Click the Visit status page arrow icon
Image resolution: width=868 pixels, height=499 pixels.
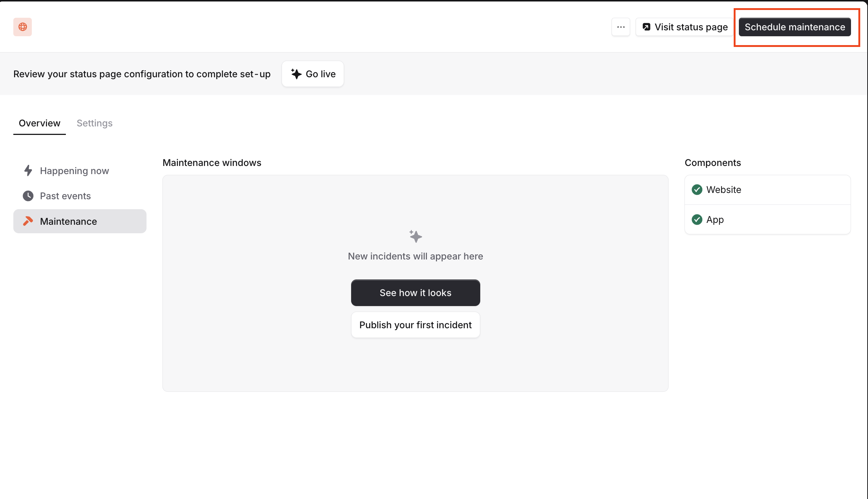pyautogui.click(x=646, y=27)
